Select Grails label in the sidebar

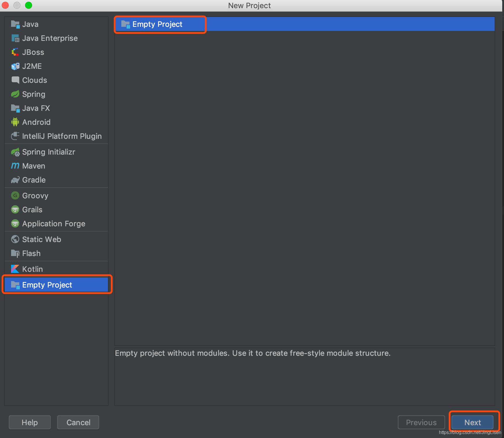tap(32, 210)
